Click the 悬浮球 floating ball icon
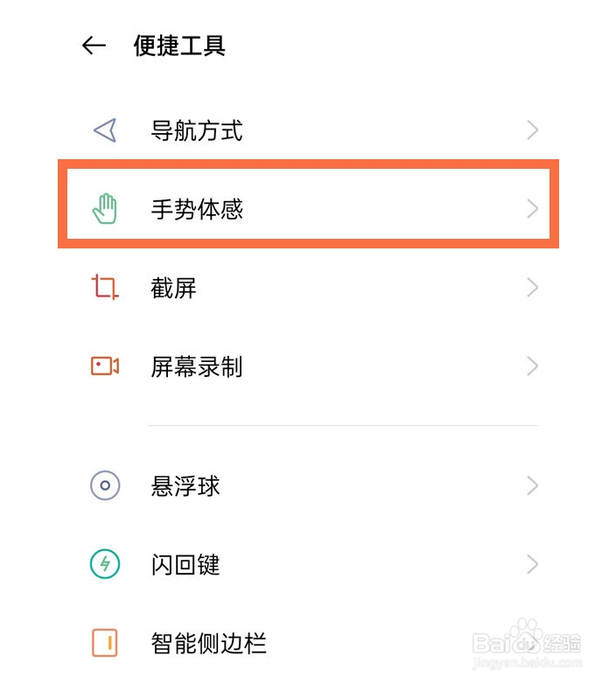This screenshot has height=684, width=616. (105, 485)
